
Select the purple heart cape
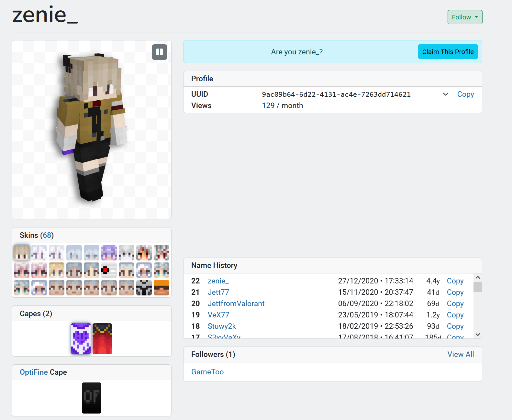[81, 339]
